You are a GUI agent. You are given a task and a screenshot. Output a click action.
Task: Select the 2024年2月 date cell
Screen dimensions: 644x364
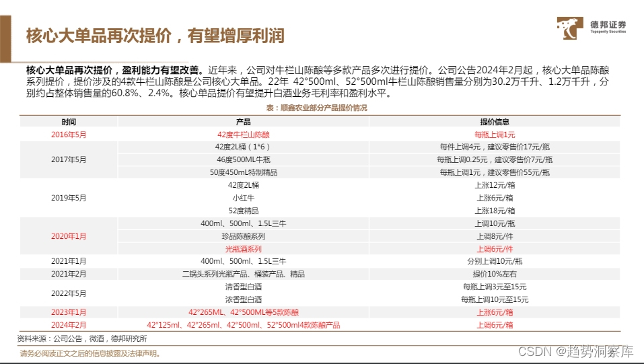click(x=69, y=325)
